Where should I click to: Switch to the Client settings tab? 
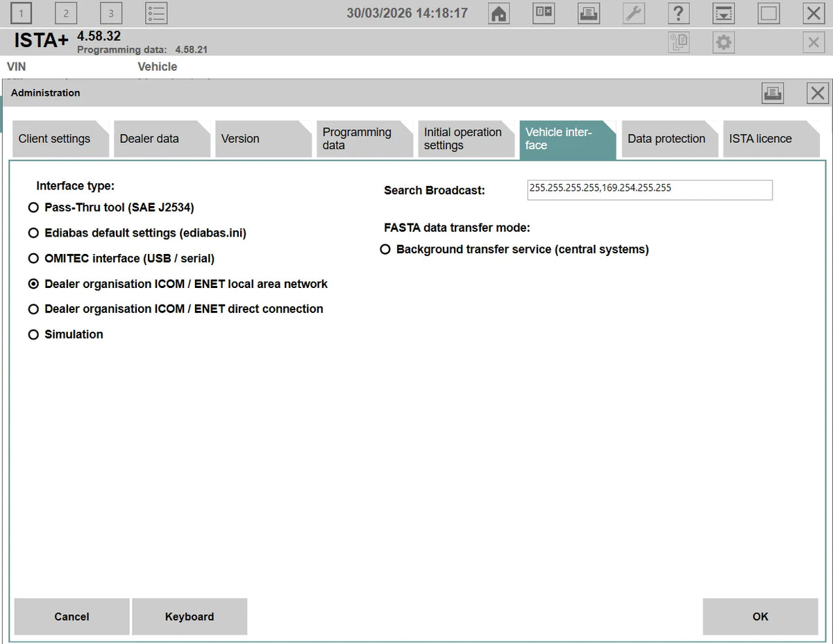[x=60, y=139]
